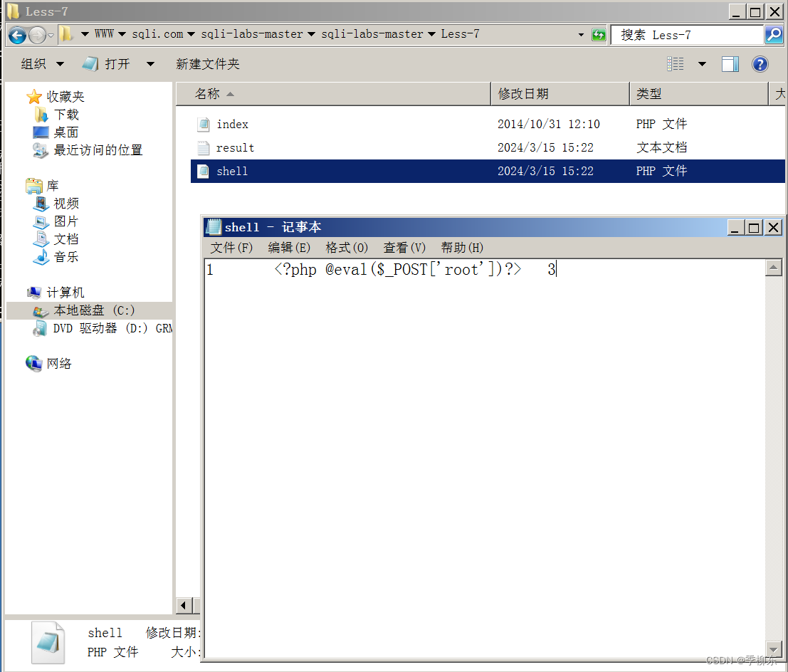Expand arrow before Less-7 breadcrumb
788x672 pixels.
(x=431, y=34)
